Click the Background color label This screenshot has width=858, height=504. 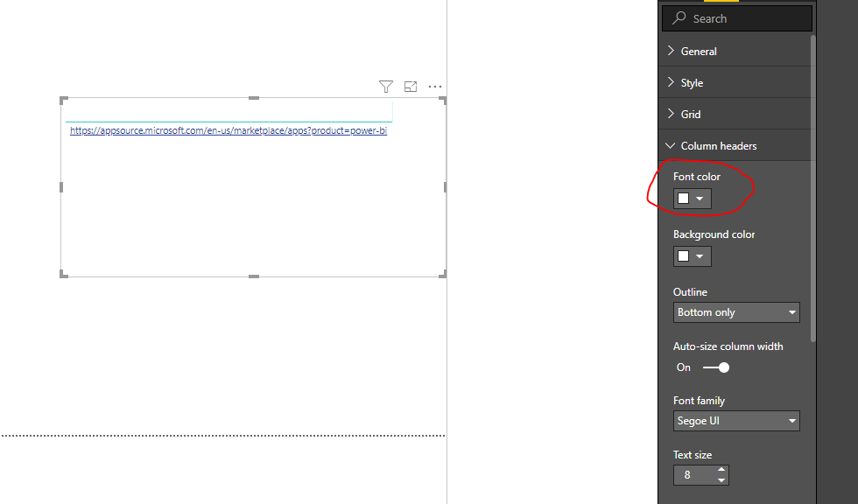714,234
